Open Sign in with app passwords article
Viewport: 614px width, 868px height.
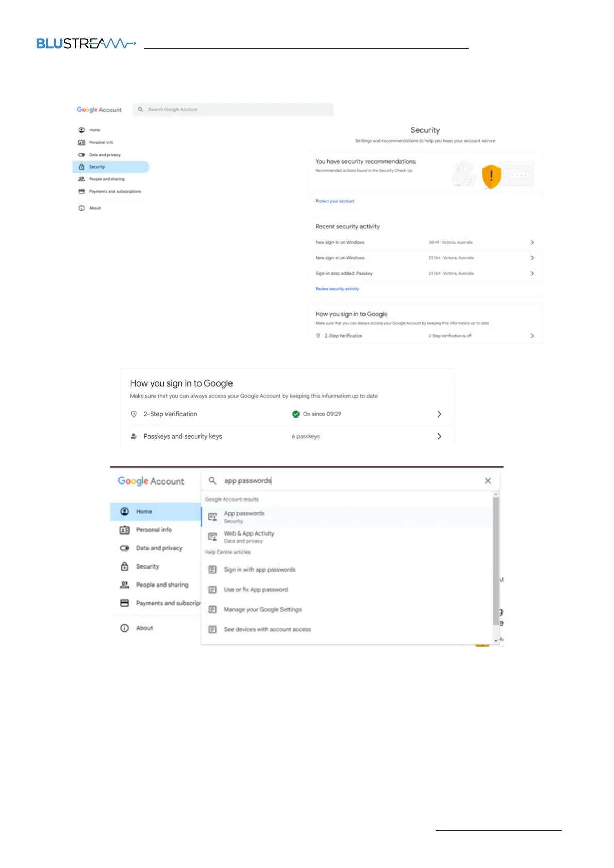[259, 570]
